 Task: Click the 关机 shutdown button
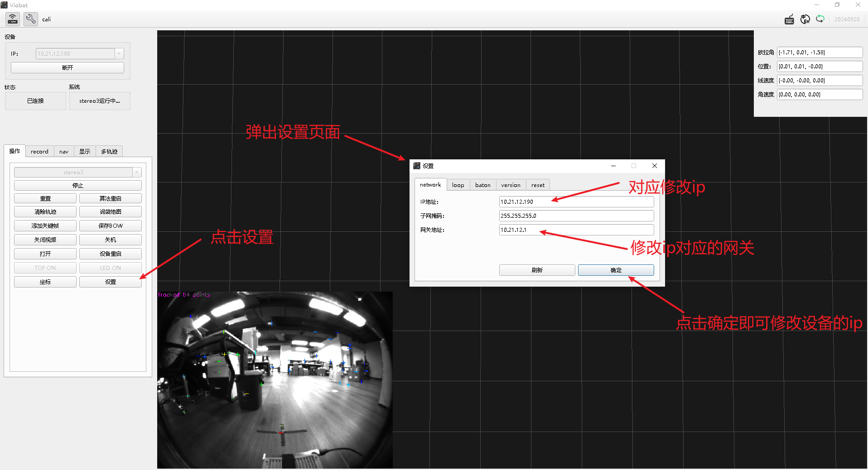tap(111, 240)
